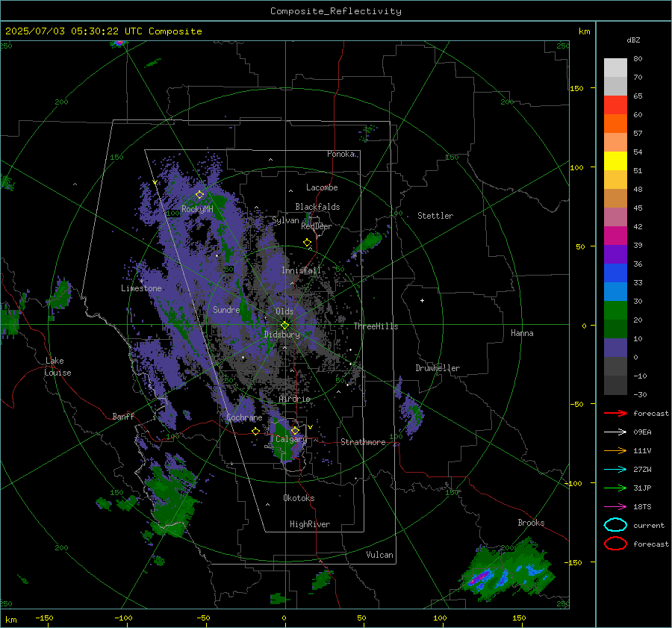This screenshot has height=628, width=672.
Task: Click the Lake Louise label
Action: [57, 367]
